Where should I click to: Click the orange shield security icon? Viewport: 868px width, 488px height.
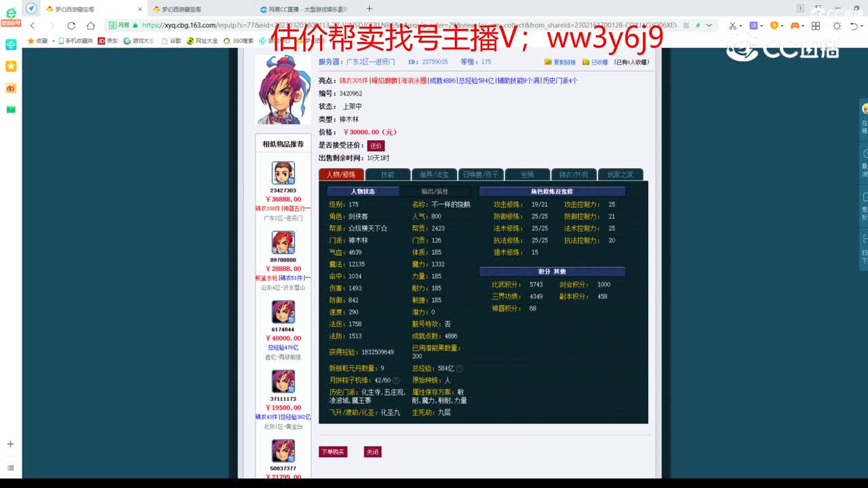[x=774, y=26]
